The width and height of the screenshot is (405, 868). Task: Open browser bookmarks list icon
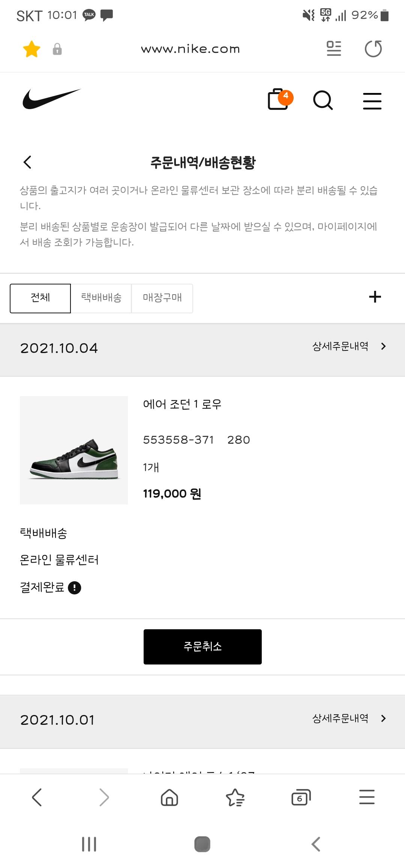[x=235, y=797]
